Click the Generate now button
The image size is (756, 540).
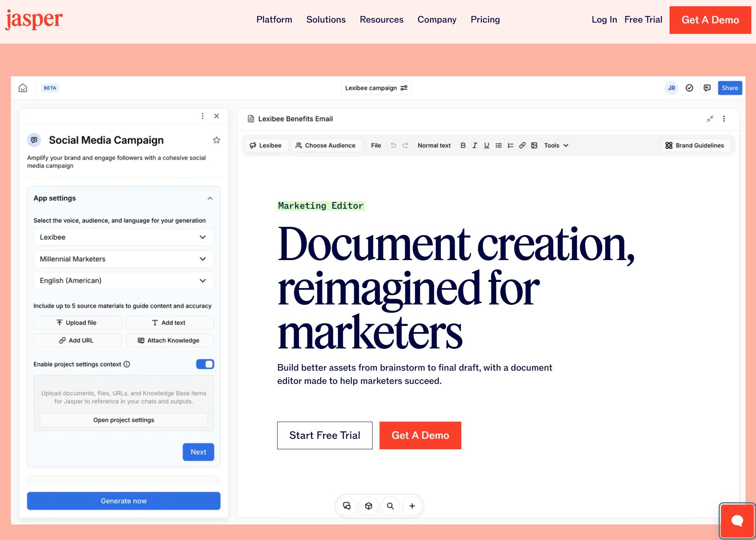[x=123, y=501]
